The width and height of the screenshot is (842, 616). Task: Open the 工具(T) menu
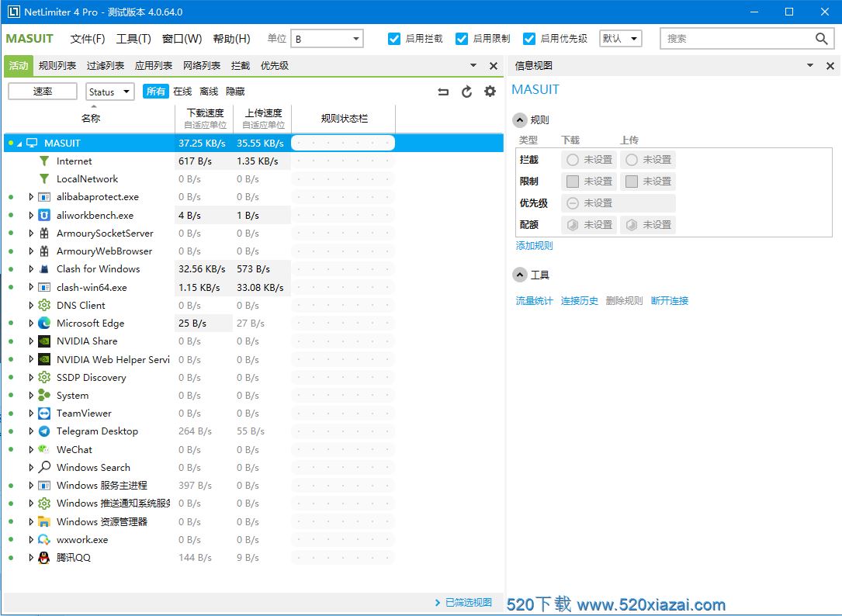point(133,39)
